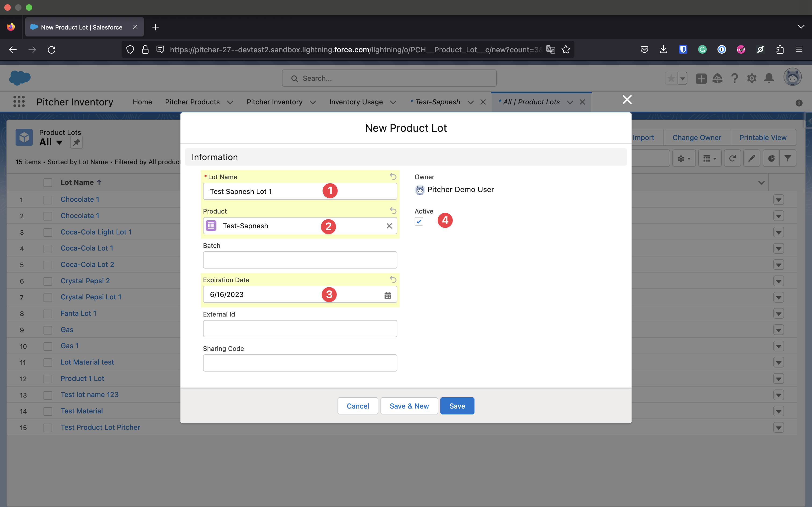Tick the select-all checkbox in list header
Viewport: 812px width, 507px height.
pyautogui.click(x=48, y=182)
